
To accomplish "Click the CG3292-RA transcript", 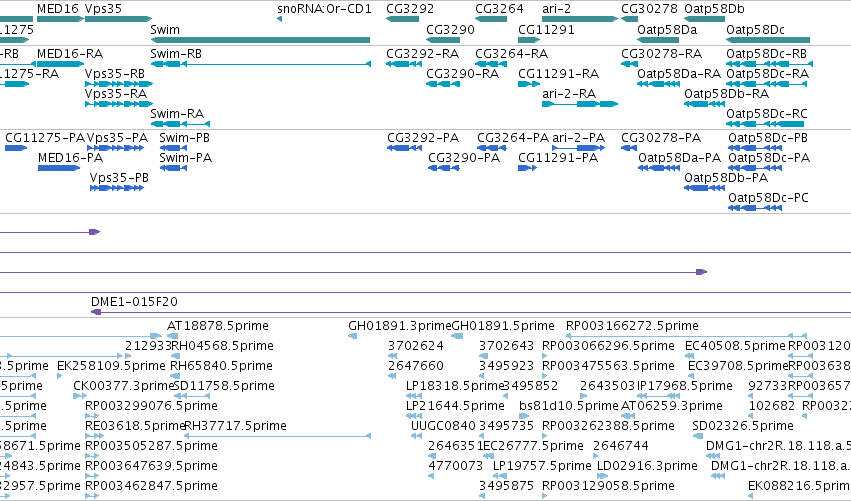I will click(404, 64).
